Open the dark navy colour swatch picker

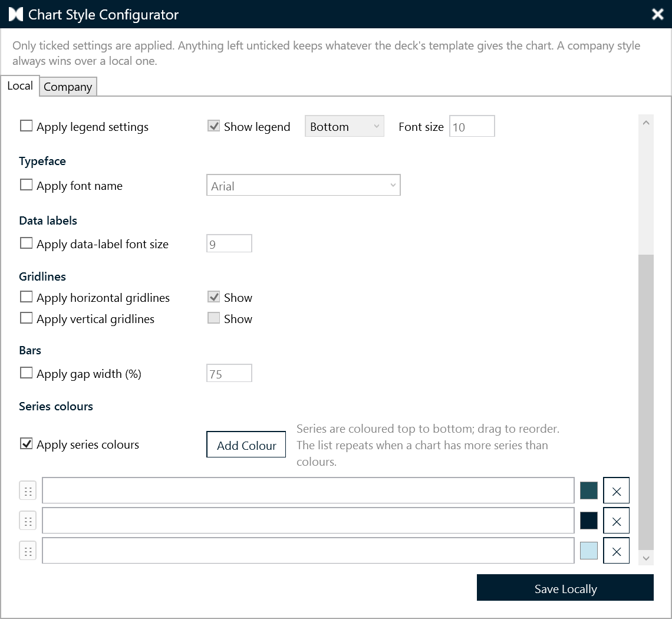tap(589, 521)
